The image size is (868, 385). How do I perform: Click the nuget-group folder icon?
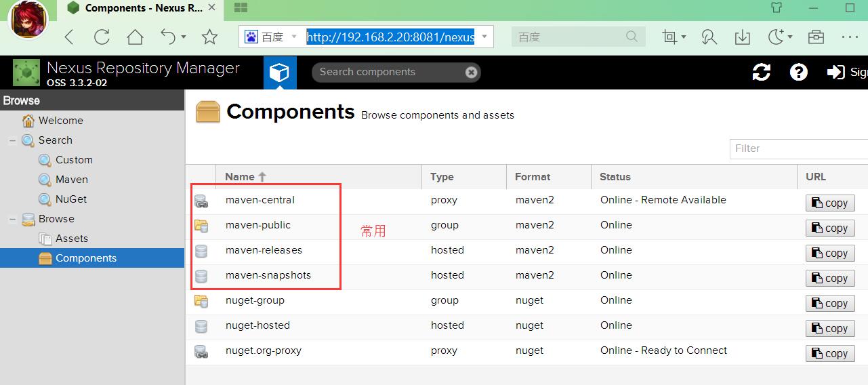click(201, 301)
